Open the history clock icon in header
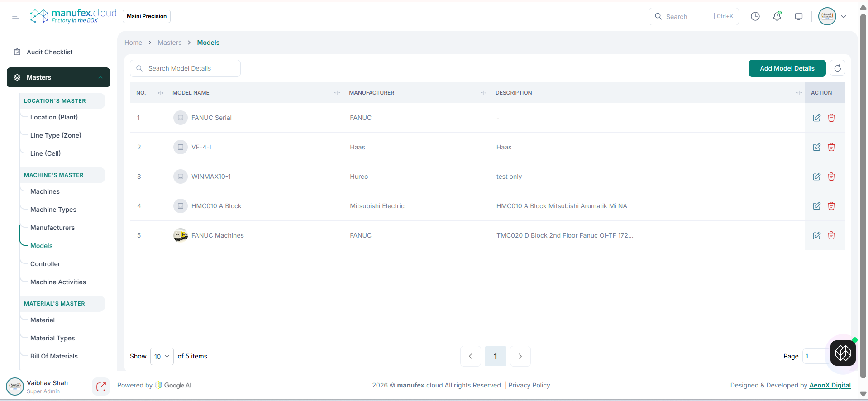This screenshot has width=868, height=401. click(755, 16)
